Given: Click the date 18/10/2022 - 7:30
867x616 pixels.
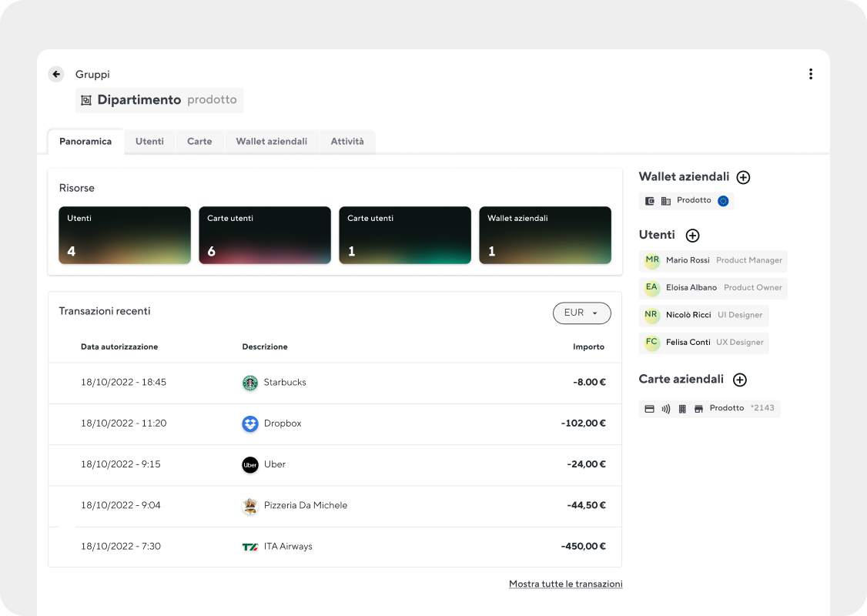Looking at the screenshot, I should click(x=121, y=547).
